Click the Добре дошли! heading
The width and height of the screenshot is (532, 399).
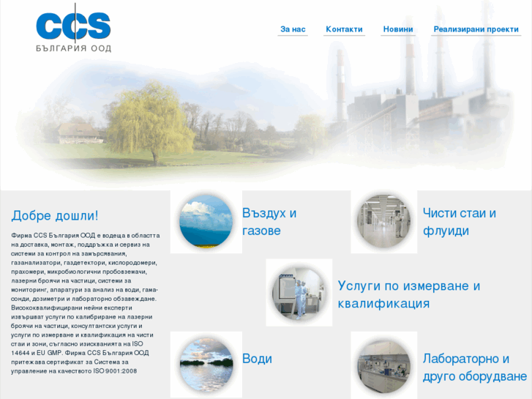(x=55, y=216)
